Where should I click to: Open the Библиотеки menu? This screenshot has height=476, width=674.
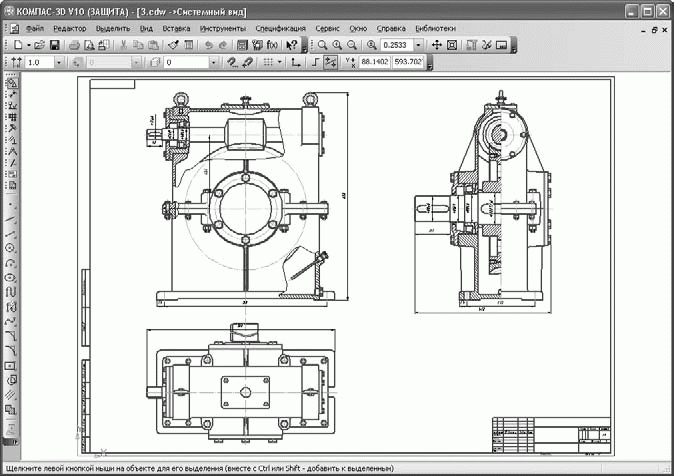click(435, 28)
